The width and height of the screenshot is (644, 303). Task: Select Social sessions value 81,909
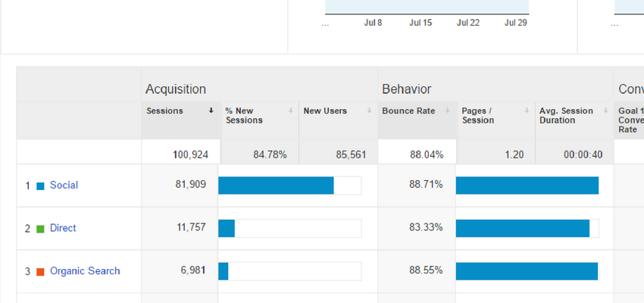click(191, 185)
